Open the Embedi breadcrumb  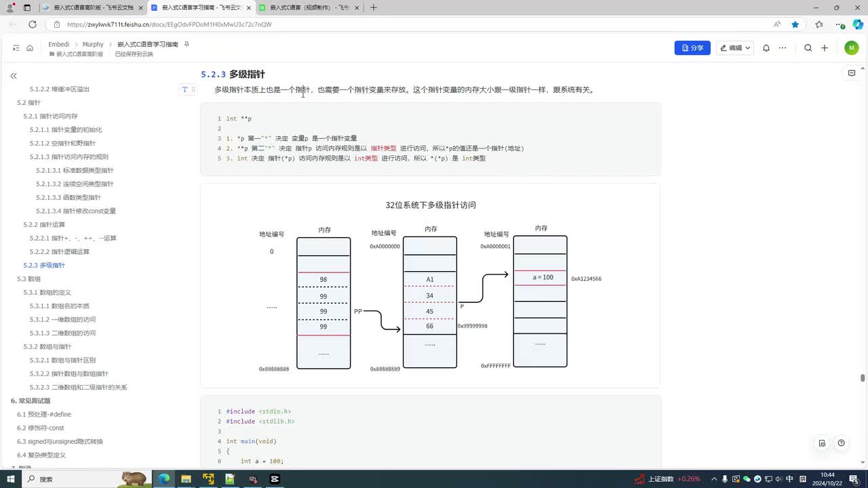pyautogui.click(x=59, y=44)
